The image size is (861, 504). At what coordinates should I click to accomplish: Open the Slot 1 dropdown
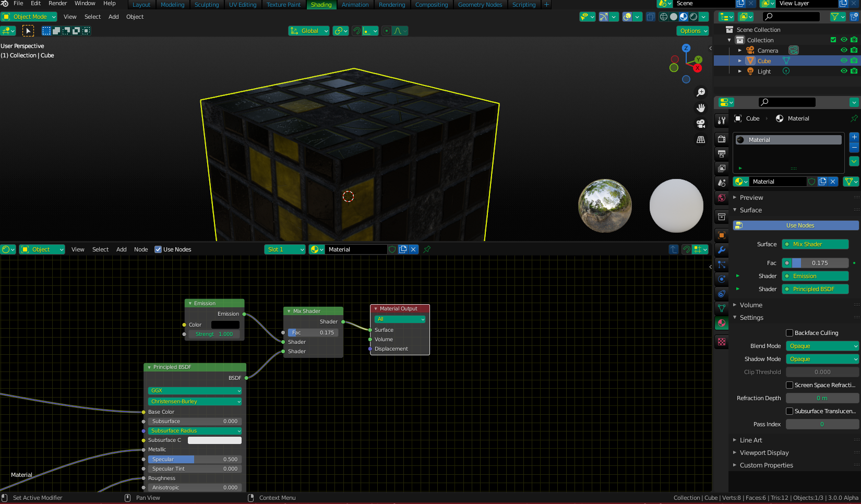[285, 249]
